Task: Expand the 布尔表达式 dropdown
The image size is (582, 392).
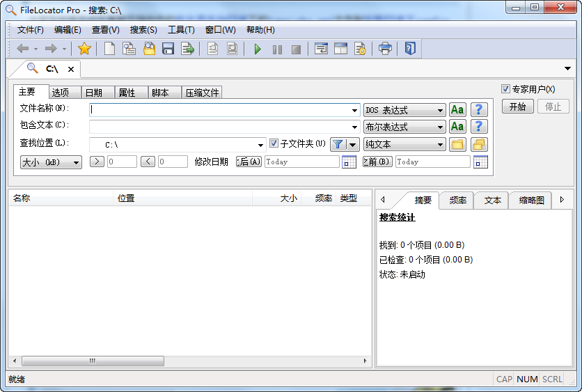Action: coord(404,127)
